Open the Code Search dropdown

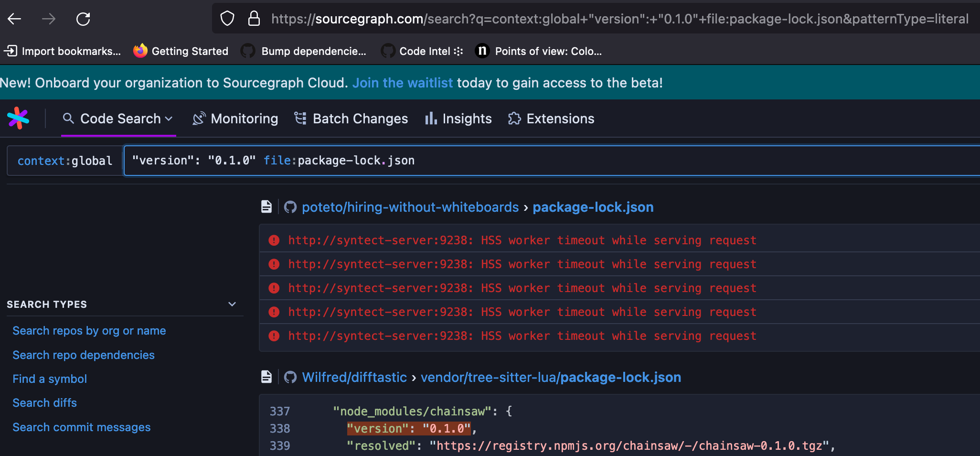point(118,119)
